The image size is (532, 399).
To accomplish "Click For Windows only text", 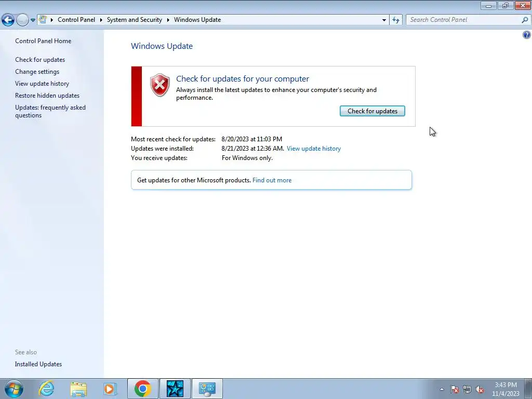I will 247,158.
